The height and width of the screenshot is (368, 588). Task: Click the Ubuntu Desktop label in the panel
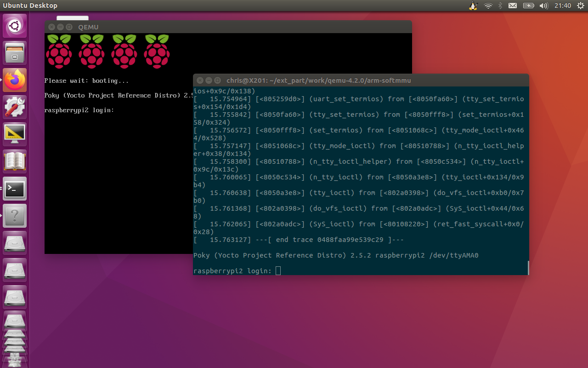tap(30, 6)
